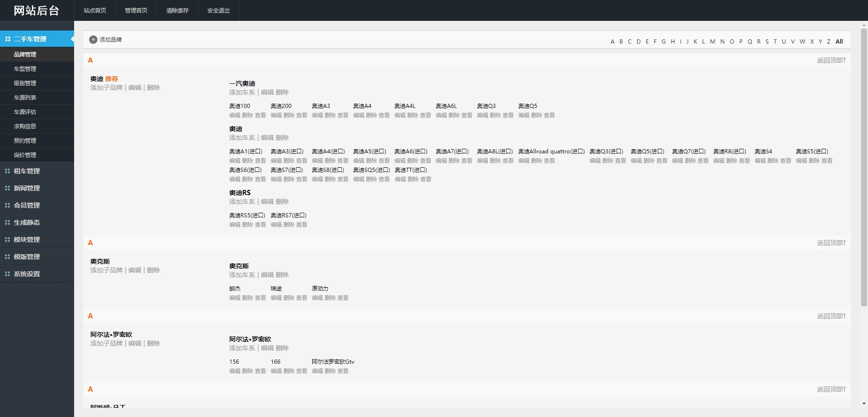Open 求购信息 in the sidebar
The image size is (868, 417).
[x=37, y=126]
